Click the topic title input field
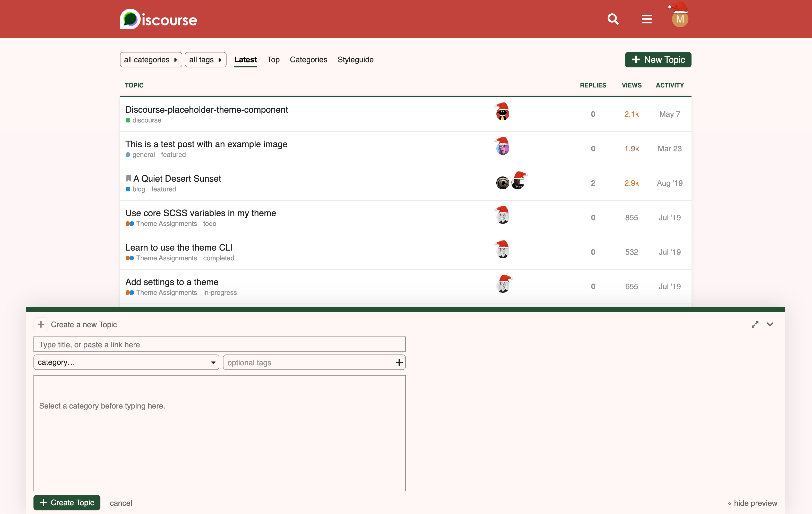 (x=219, y=344)
